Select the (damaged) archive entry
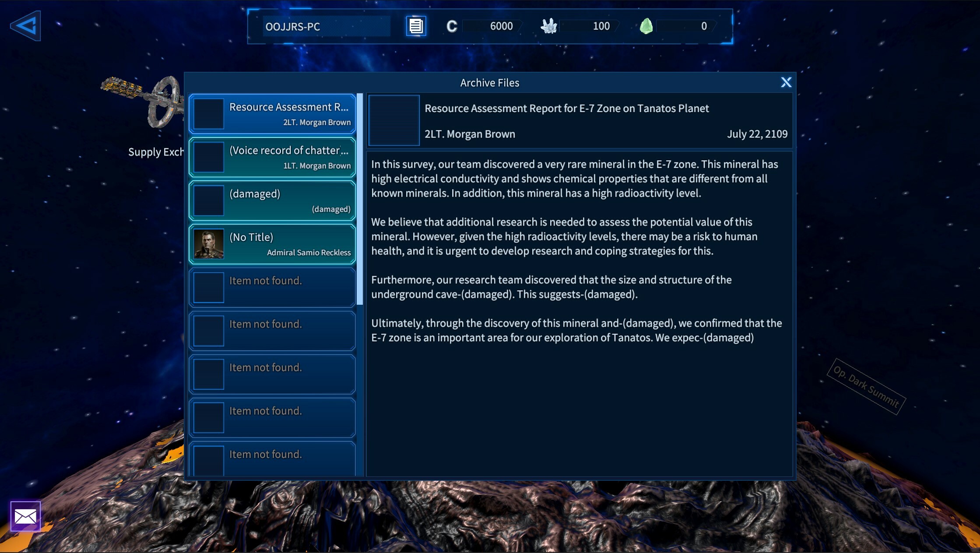This screenshot has width=980, height=553. [272, 201]
